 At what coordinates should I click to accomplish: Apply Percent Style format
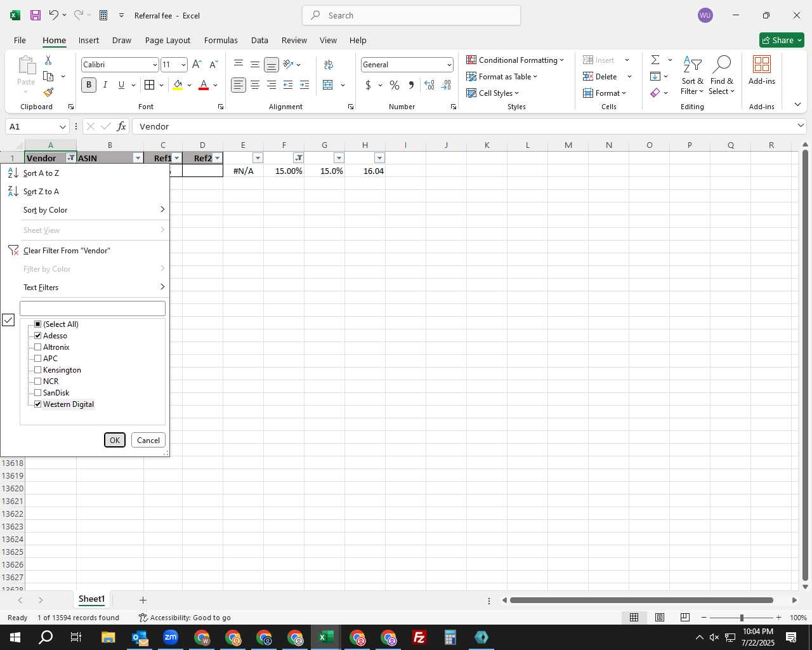tap(395, 84)
